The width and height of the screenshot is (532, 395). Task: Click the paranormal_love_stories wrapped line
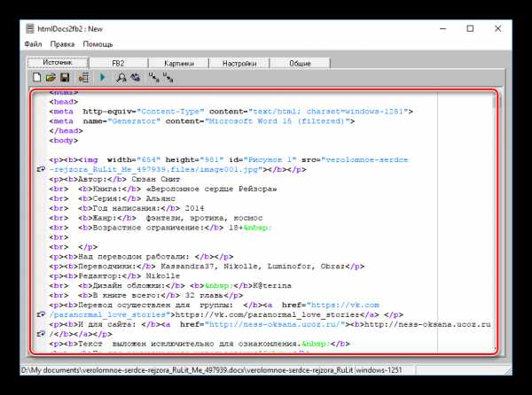[226, 314]
